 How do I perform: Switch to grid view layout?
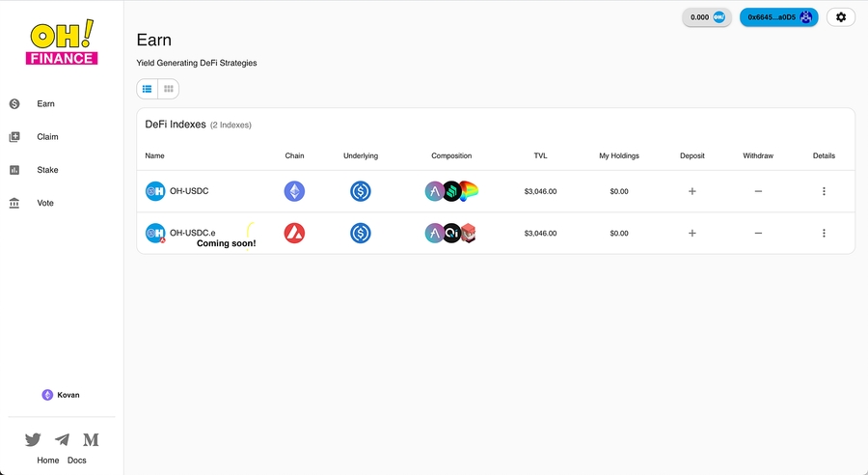pyautogui.click(x=169, y=89)
